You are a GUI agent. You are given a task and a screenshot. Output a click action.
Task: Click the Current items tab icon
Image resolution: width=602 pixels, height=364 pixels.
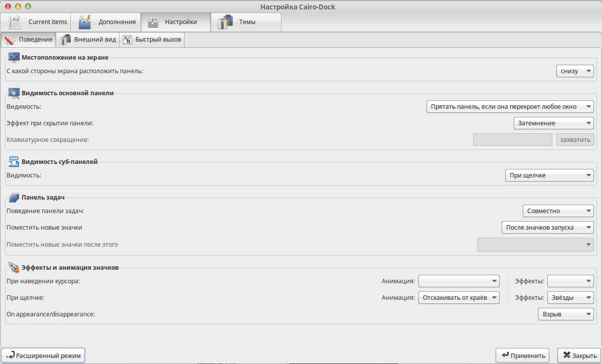(x=15, y=22)
